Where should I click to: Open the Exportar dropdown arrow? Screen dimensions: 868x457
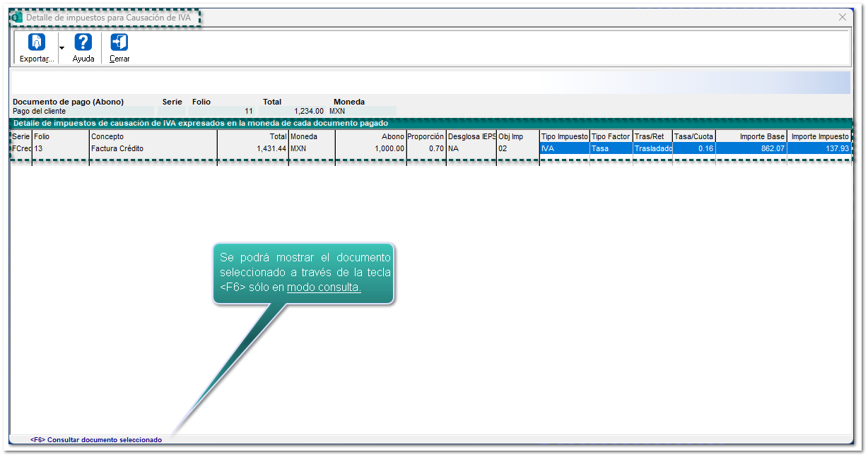click(61, 48)
